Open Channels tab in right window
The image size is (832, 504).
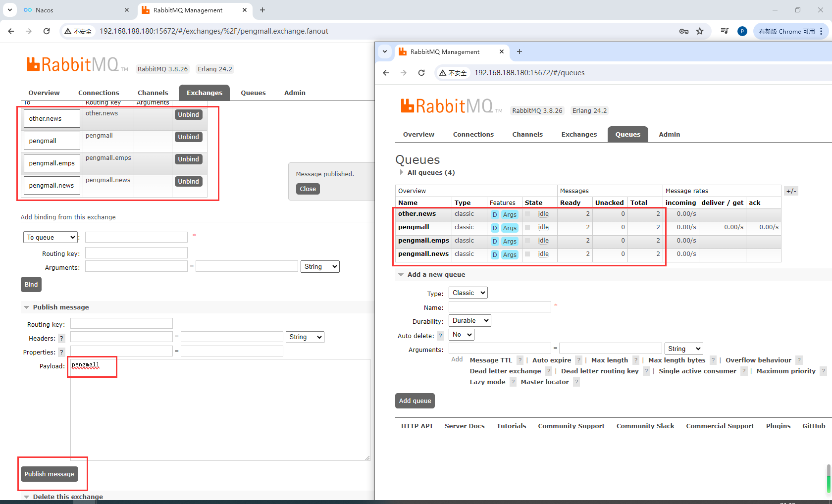tap(527, 134)
